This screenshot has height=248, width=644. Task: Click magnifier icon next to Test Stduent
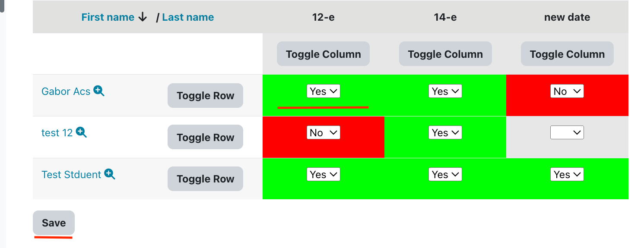(x=110, y=174)
